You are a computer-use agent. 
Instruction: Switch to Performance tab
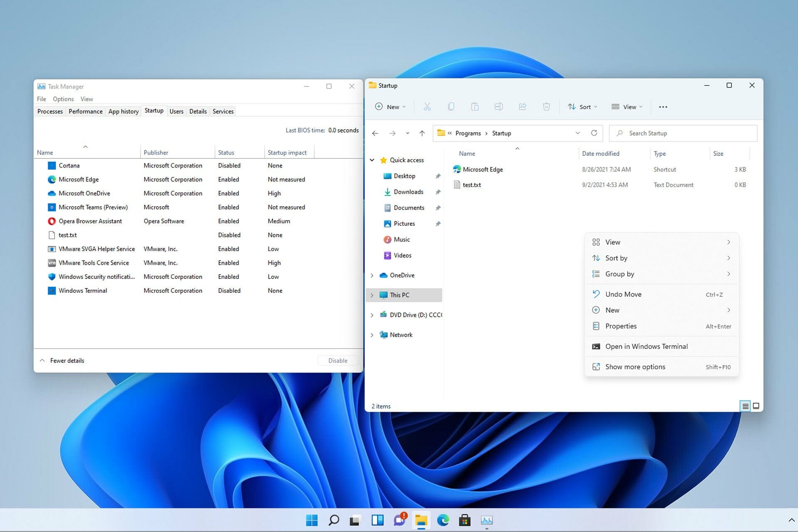coord(86,111)
